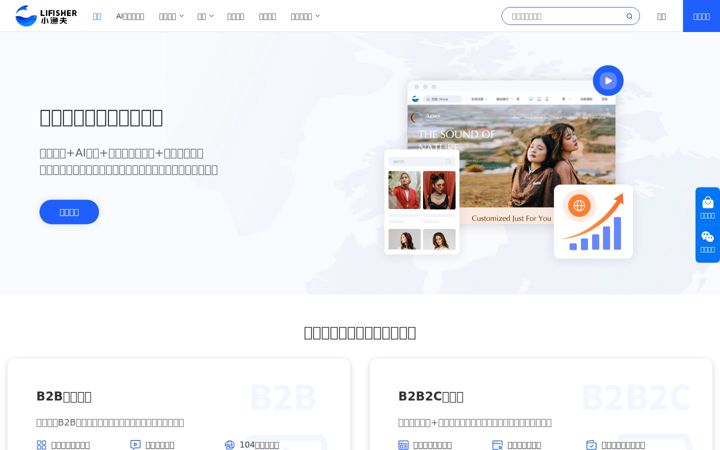
Task: Focus the header search input field
Action: point(570,16)
